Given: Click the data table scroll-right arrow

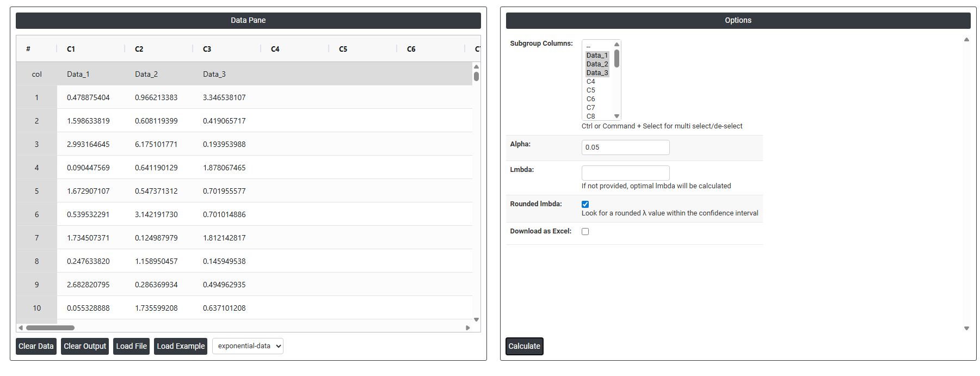Looking at the screenshot, I should click(467, 328).
